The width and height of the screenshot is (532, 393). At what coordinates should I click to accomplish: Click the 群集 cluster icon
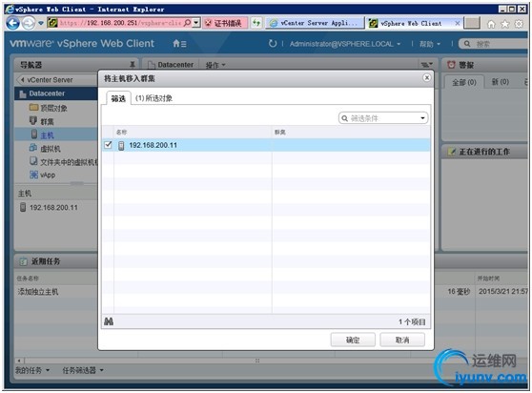click(33, 120)
